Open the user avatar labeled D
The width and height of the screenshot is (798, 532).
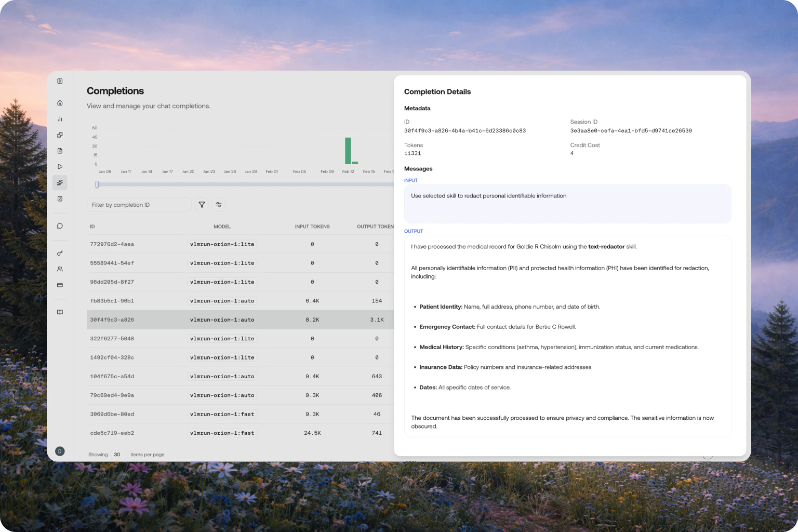60,451
